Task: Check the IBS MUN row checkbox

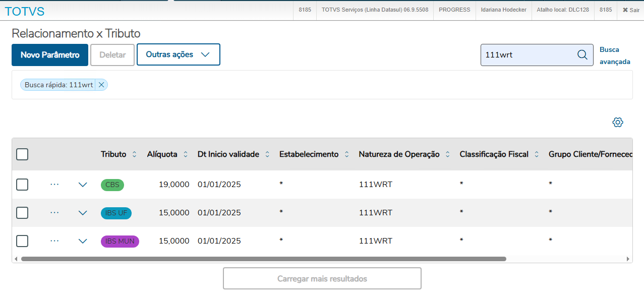Action: tap(22, 241)
